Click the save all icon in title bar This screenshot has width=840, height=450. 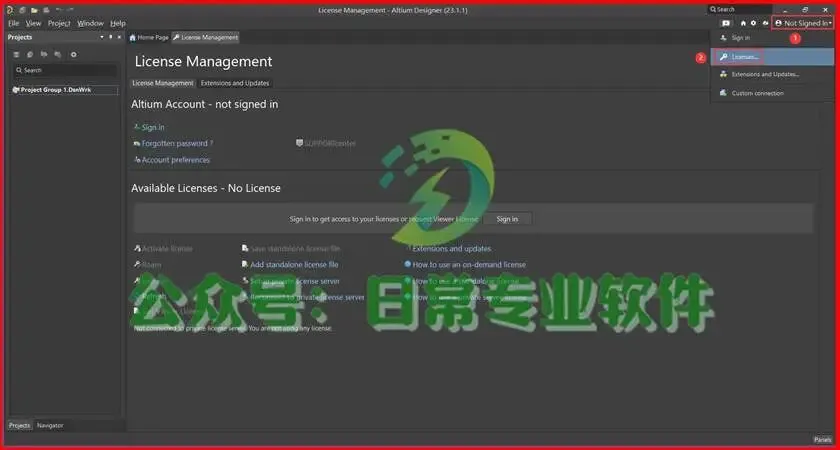pyautogui.click(x=46, y=10)
